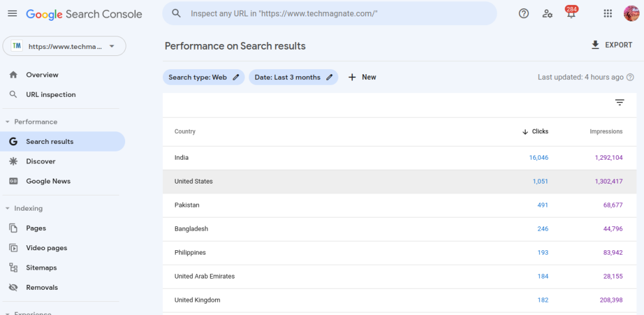The width and height of the screenshot is (644, 315).
Task: Click the Video pages icon
Action: pyautogui.click(x=13, y=248)
